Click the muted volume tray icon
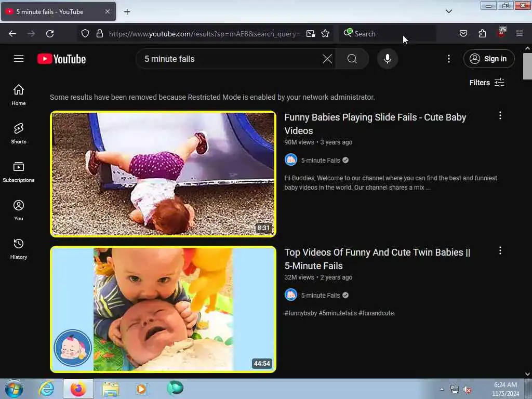The image size is (532, 399). click(467, 390)
